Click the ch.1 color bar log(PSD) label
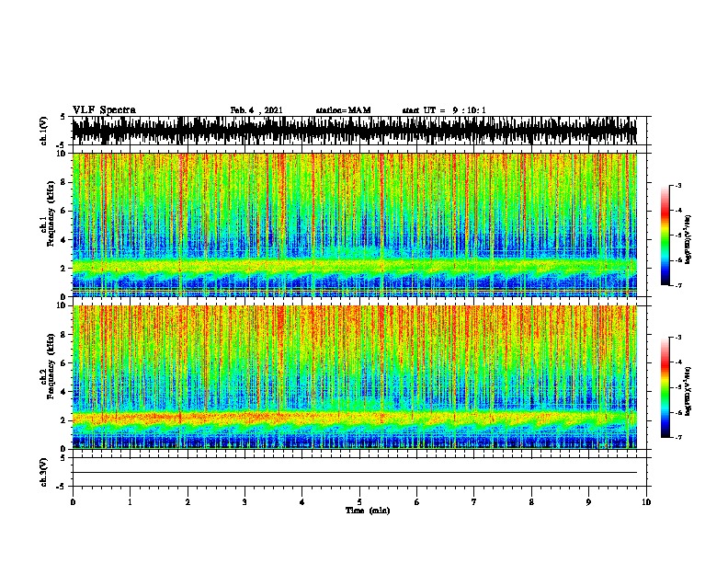This screenshot has height=563, width=728. (x=688, y=240)
